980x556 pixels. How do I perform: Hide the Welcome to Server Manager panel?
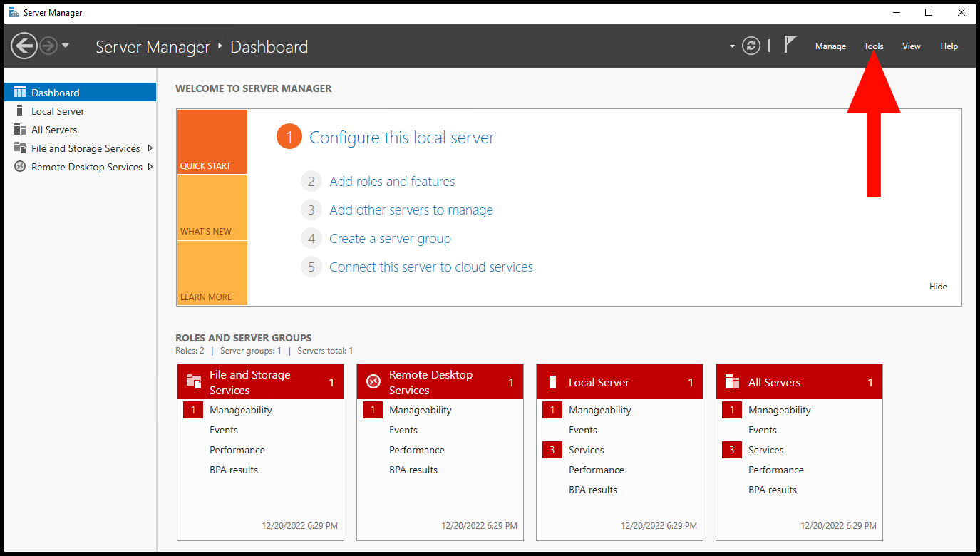pos(938,286)
